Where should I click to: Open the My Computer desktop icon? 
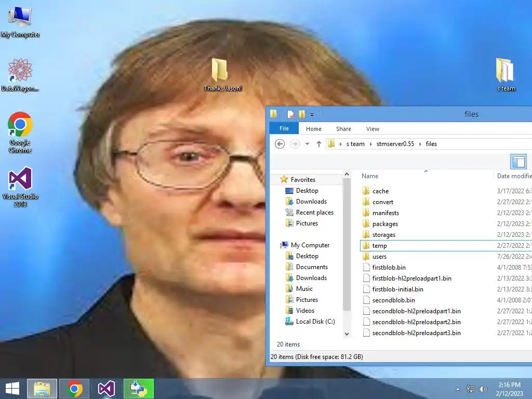click(20, 22)
